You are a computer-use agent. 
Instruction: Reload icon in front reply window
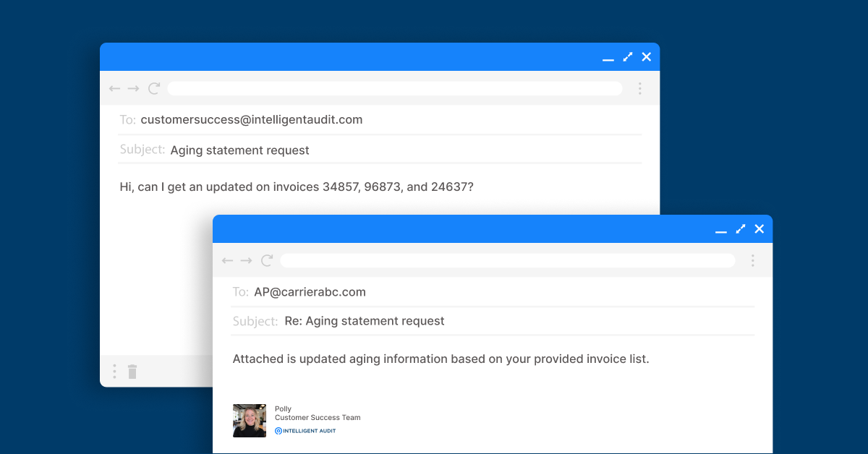pyautogui.click(x=267, y=260)
